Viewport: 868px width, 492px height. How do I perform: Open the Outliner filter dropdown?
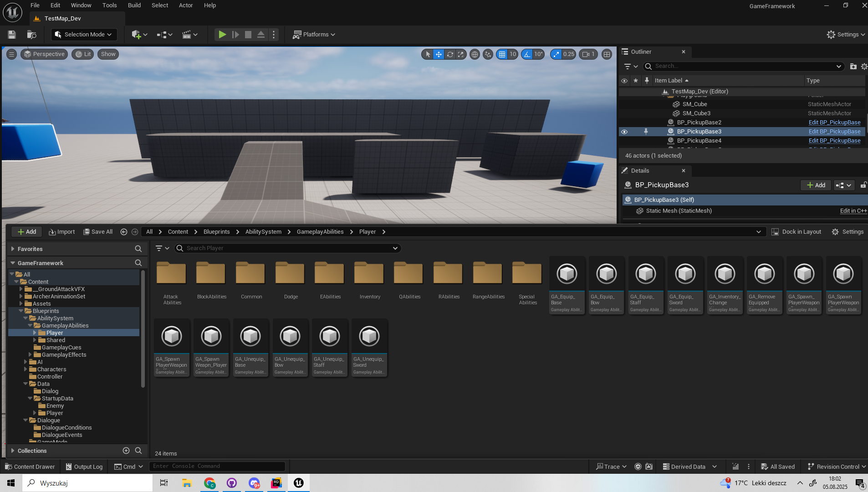pos(631,67)
